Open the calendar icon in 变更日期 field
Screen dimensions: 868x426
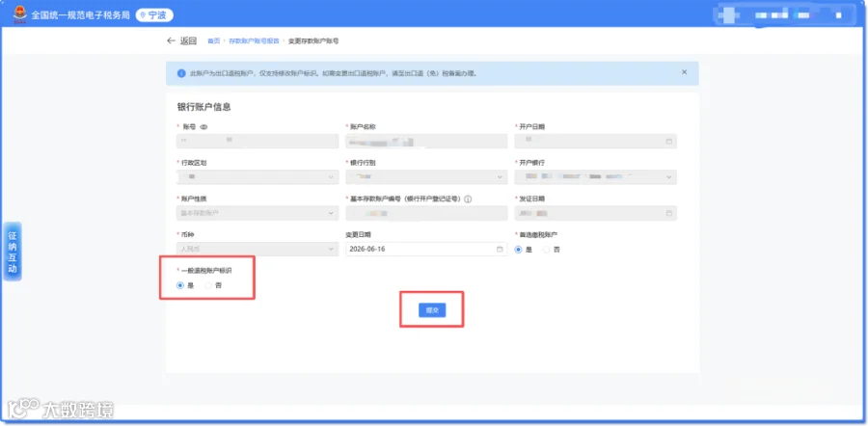pyautogui.click(x=500, y=249)
